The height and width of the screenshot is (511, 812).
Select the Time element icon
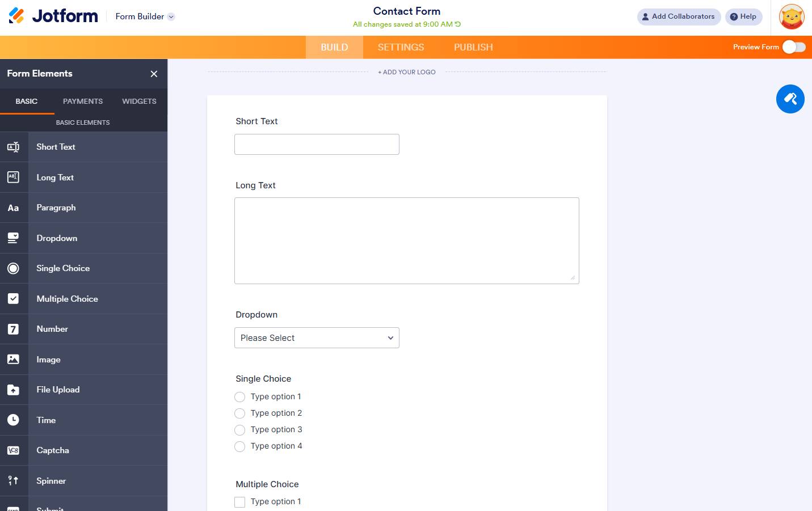[14, 420]
